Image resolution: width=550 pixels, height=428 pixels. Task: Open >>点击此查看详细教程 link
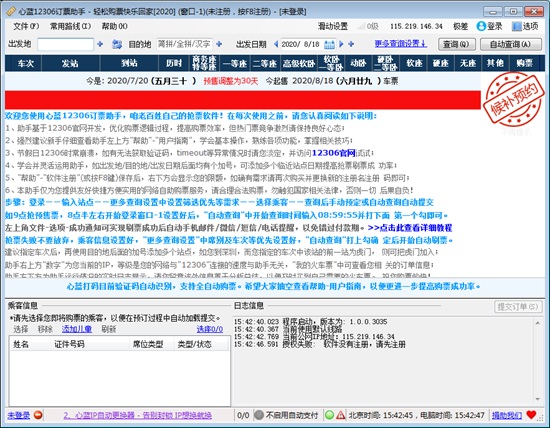(x=410, y=228)
